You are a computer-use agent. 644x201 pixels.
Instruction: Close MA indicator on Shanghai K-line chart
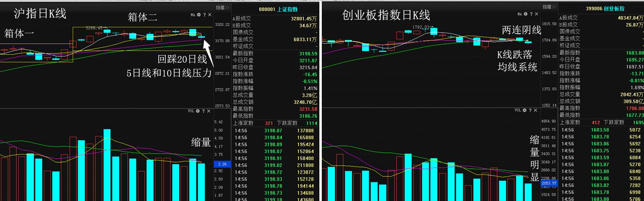[x=209, y=15]
